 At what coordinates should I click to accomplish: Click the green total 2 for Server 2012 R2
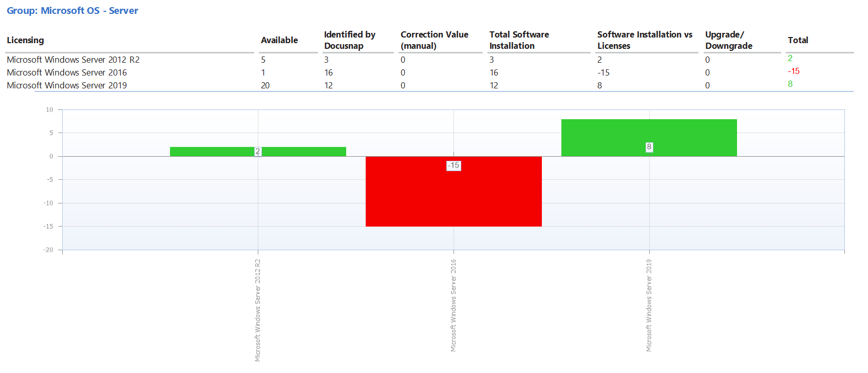[790, 58]
